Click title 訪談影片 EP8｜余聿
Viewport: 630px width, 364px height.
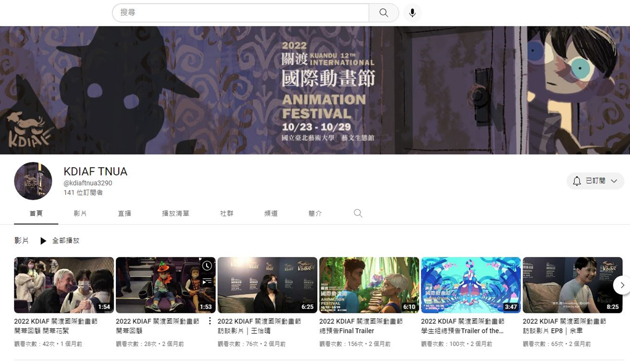[564, 326]
